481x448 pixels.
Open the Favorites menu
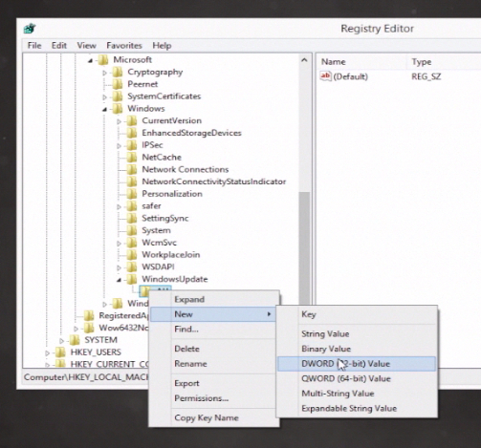pos(124,46)
